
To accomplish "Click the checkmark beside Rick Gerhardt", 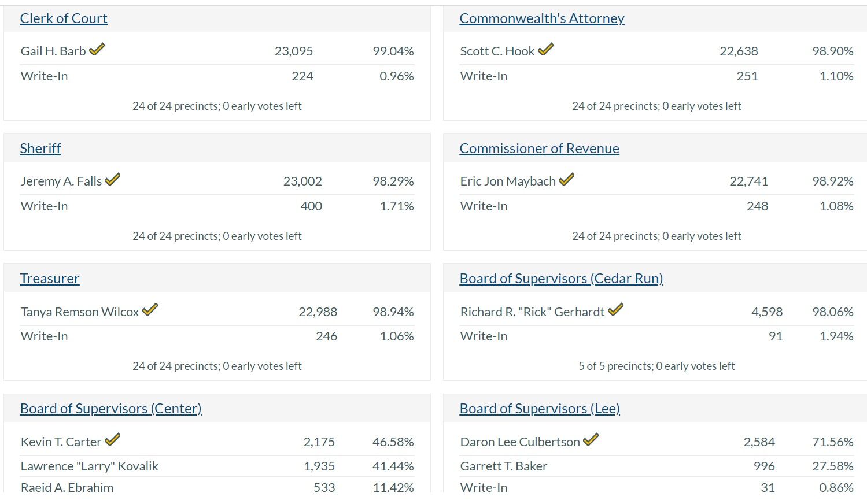I will 616,310.
